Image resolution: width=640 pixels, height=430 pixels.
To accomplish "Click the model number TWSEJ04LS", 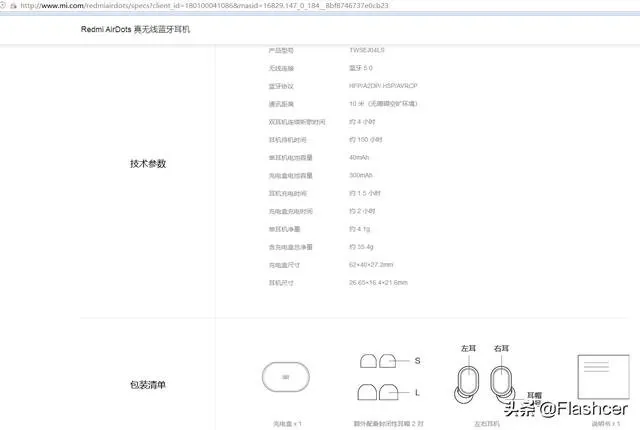I will tap(367, 50).
